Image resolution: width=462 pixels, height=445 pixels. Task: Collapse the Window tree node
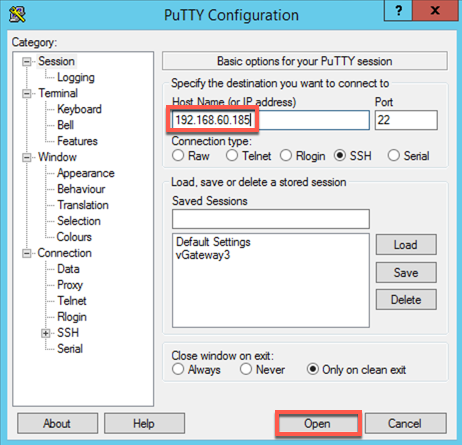[x=26, y=157]
